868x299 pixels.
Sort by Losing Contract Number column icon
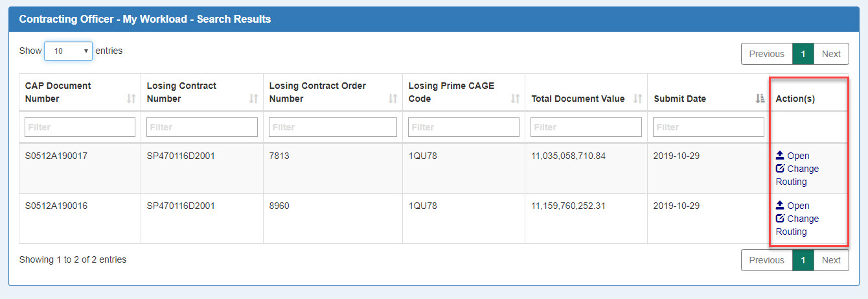pyautogui.click(x=254, y=99)
